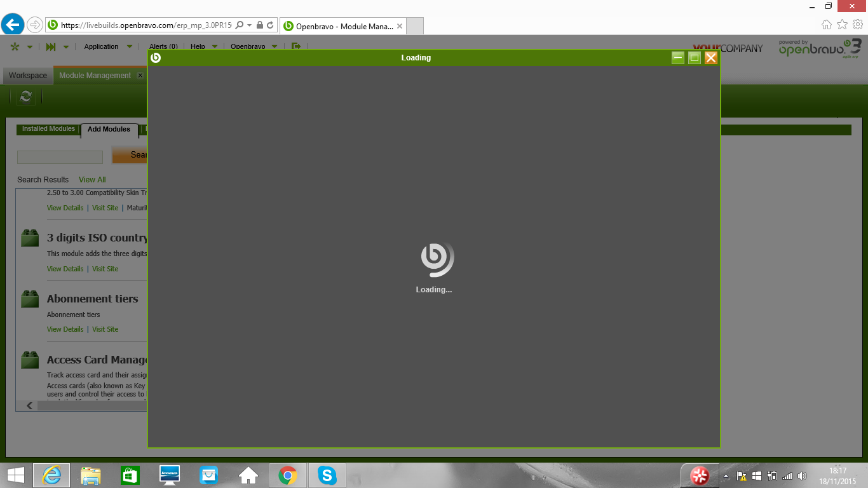Close the Module Management tab
This screenshot has width=868, height=488.
tap(140, 76)
